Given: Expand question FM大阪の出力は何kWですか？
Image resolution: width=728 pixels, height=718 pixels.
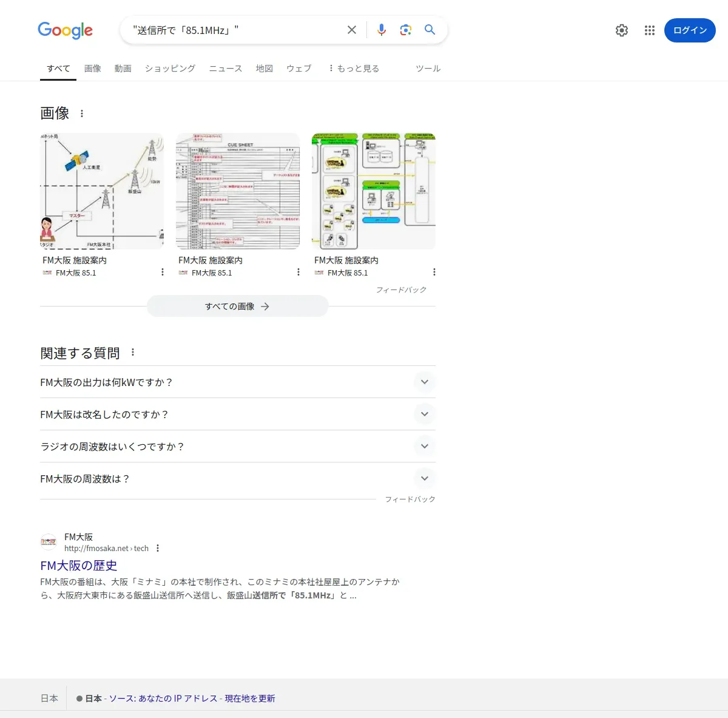Looking at the screenshot, I should 238,382.
